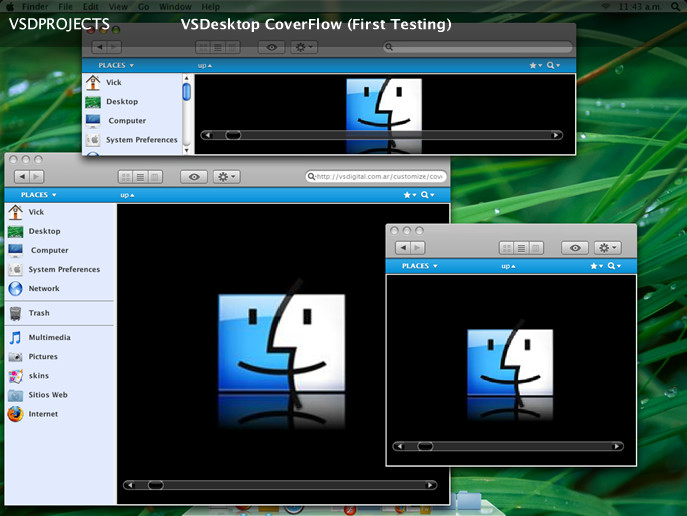Screen dimensions: 687x516
Task: Click the coverflow scrollbar thumb in the small window
Action: 425,446
